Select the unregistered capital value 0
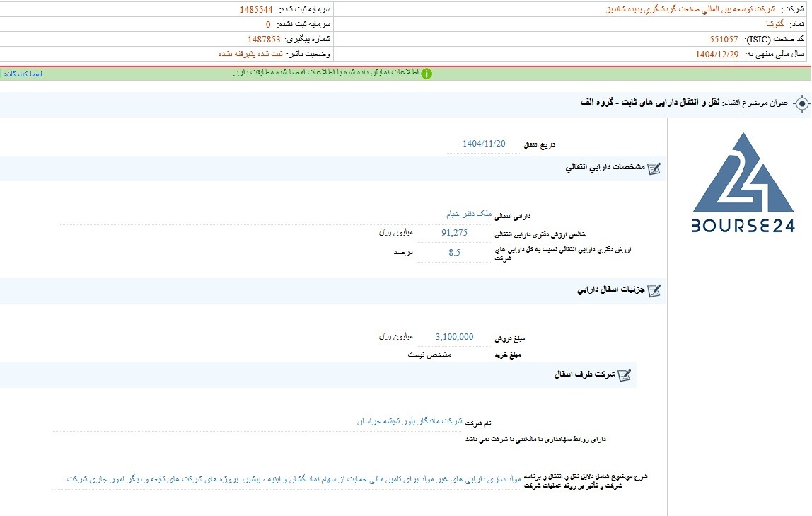This screenshot has height=516, width=812. click(268, 24)
